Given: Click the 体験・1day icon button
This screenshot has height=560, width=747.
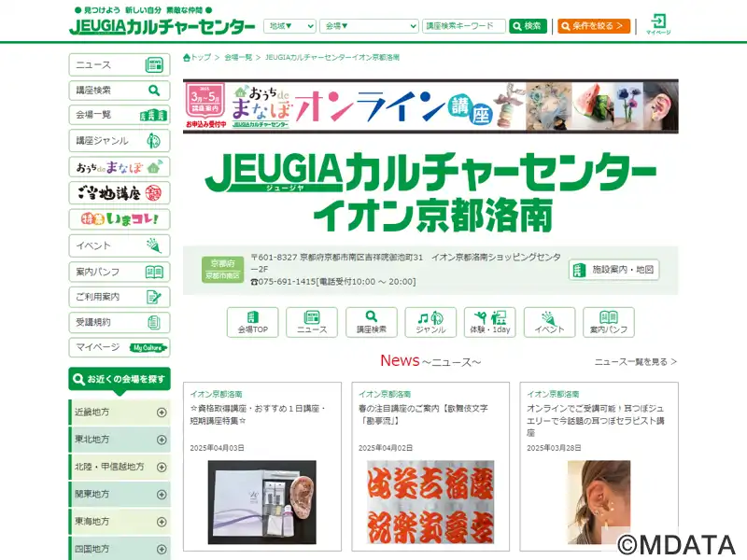Looking at the screenshot, I should coord(489,322).
